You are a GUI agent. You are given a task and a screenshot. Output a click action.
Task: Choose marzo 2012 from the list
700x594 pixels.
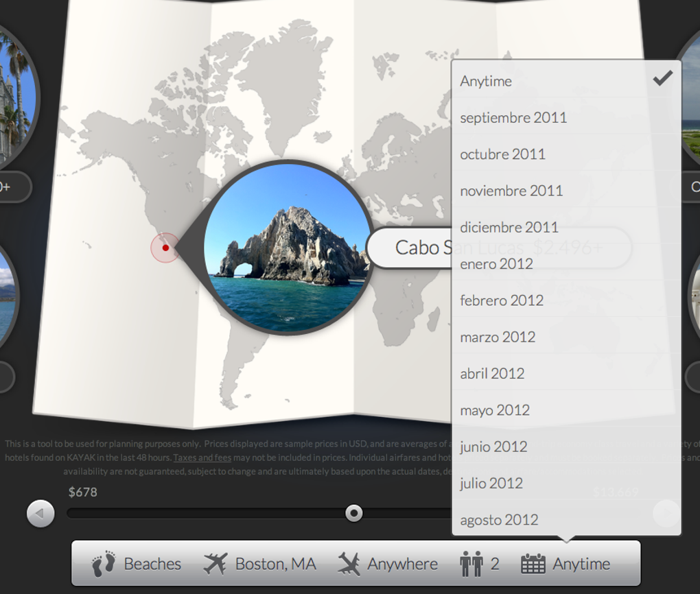[566, 337]
